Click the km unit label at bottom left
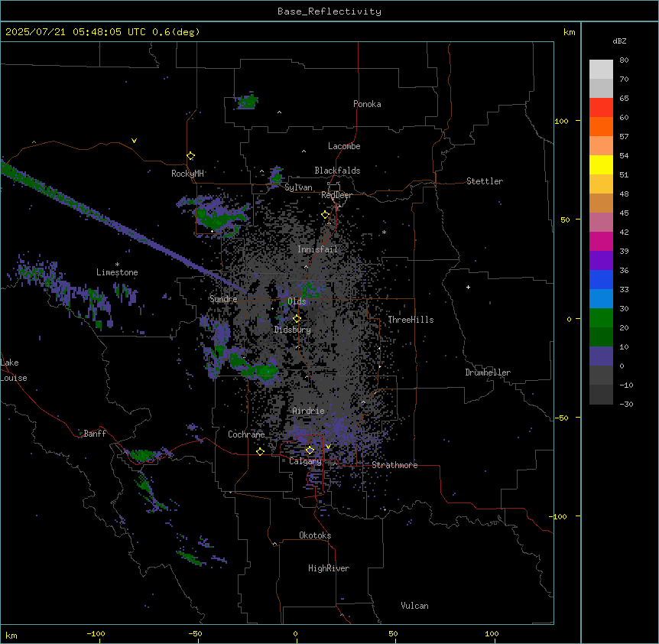The height and width of the screenshot is (644, 659). [11, 635]
